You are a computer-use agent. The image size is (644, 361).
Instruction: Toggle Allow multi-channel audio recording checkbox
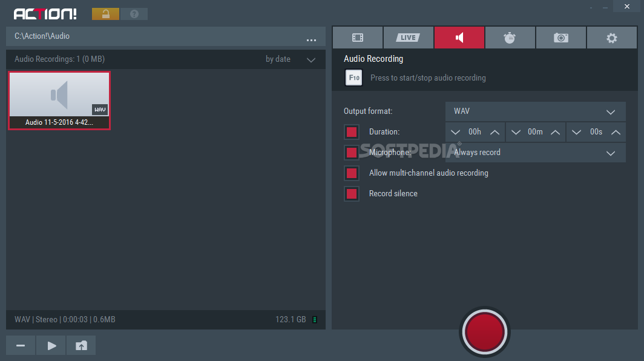point(352,173)
